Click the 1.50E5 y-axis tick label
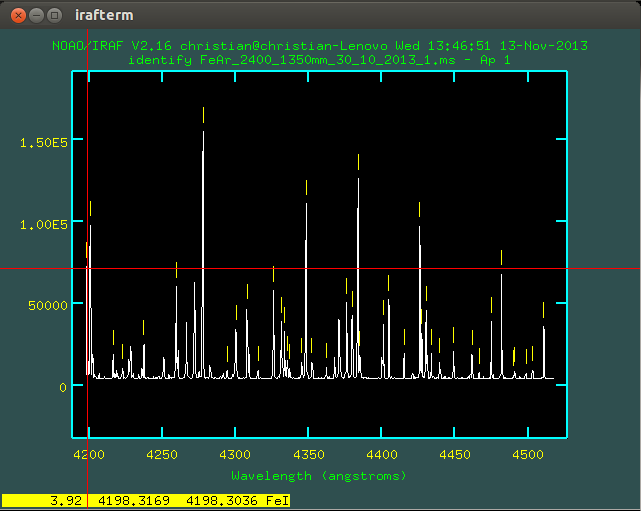Viewport: 641px width, 511px height. 42,142
